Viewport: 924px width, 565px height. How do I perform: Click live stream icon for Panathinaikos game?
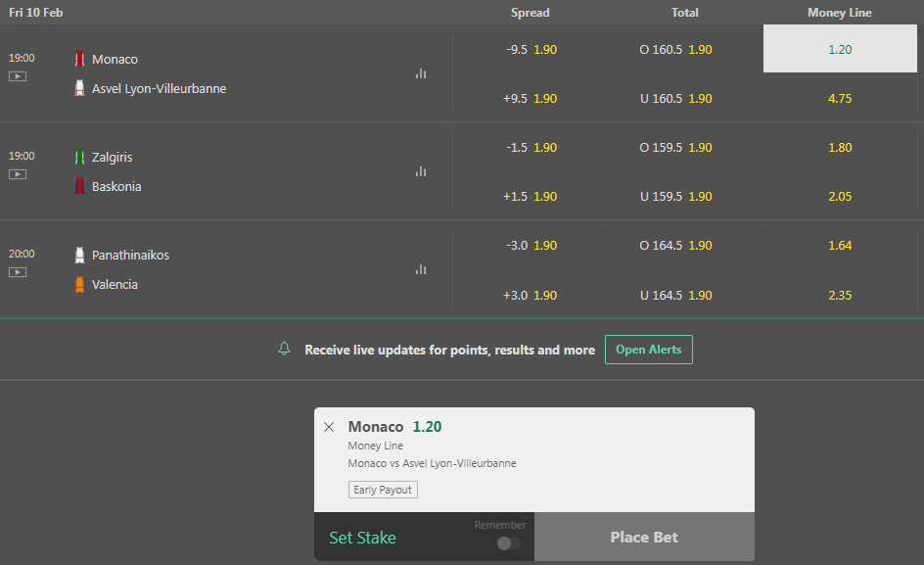[x=17, y=272]
